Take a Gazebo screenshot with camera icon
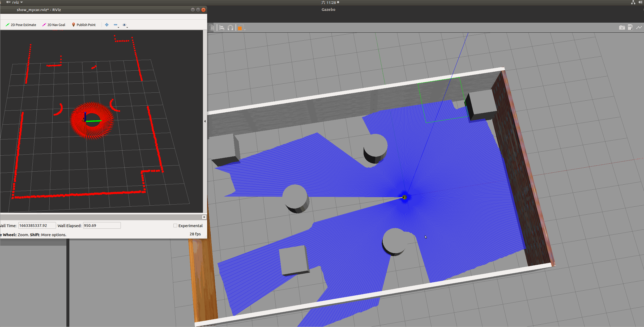 coord(622,27)
